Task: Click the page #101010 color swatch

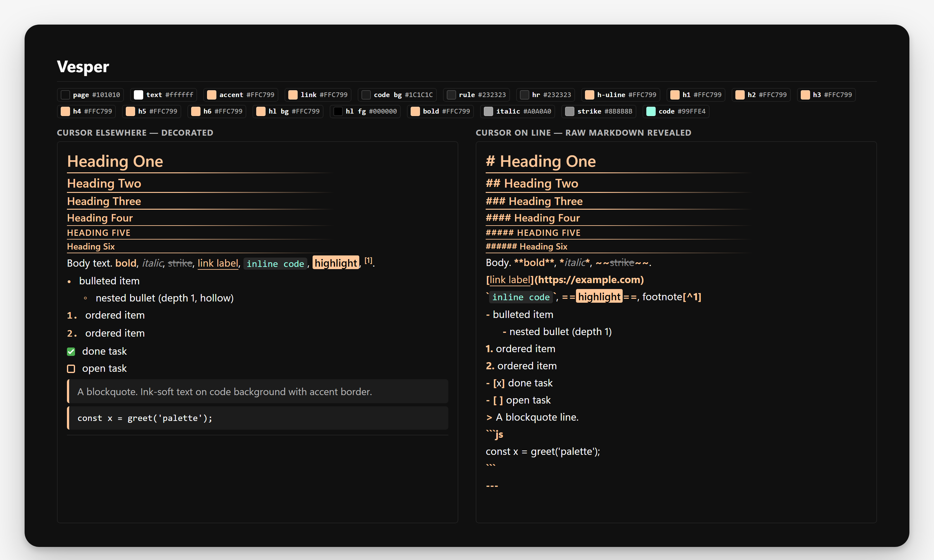Action: pyautogui.click(x=91, y=95)
